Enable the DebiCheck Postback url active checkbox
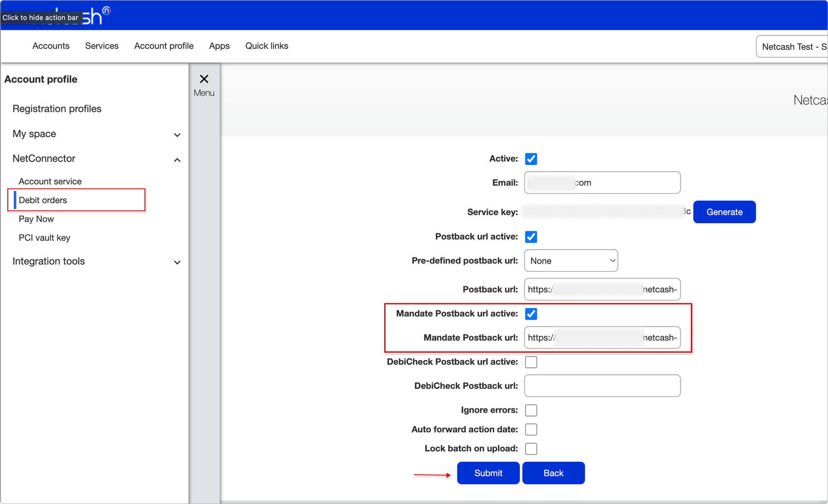This screenshot has width=828, height=504. (531, 362)
